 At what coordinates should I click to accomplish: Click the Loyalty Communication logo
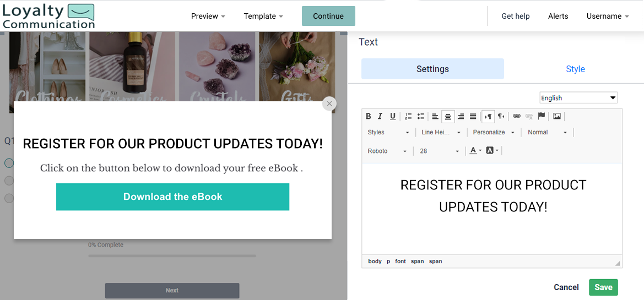(48, 15)
